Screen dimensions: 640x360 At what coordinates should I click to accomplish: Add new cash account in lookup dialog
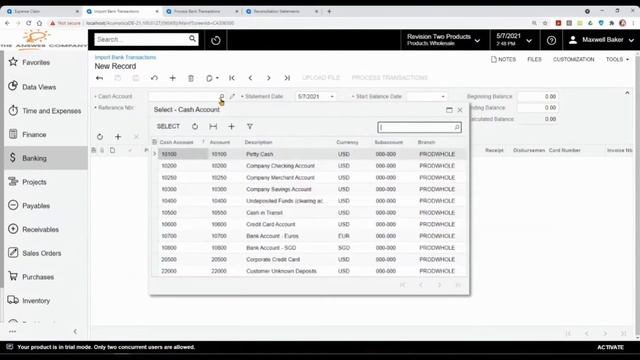click(x=231, y=127)
